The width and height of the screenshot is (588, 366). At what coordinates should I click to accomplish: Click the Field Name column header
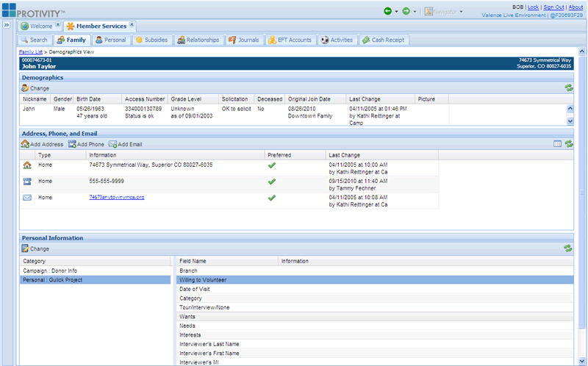pyautogui.click(x=227, y=261)
